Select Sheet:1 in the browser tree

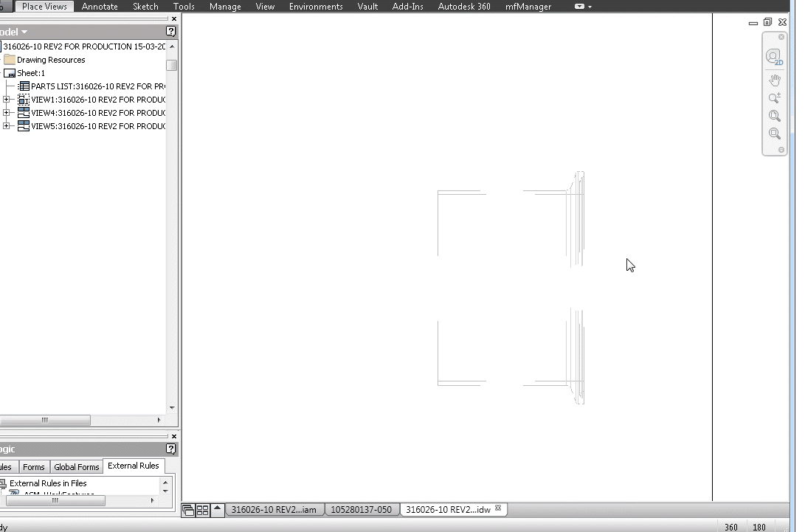click(x=30, y=73)
